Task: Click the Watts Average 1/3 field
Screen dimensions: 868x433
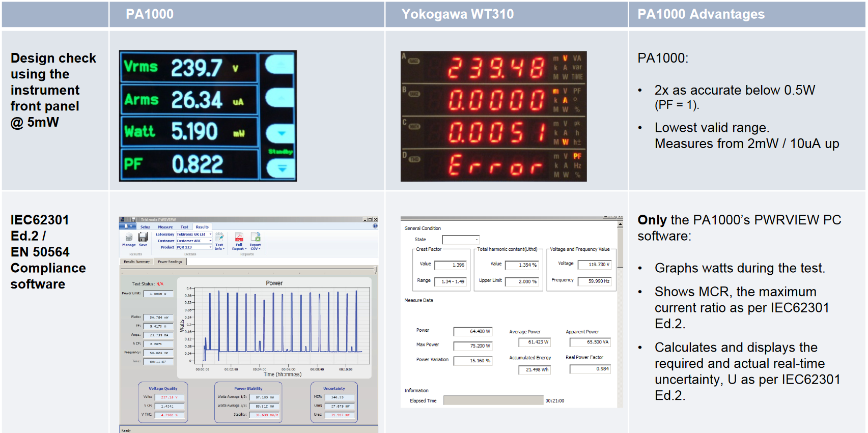Action: [265, 397]
